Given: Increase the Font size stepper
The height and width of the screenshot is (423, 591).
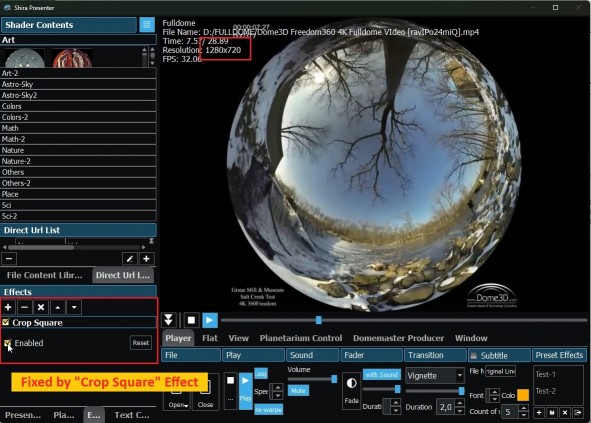Looking at the screenshot, I should 494,392.
